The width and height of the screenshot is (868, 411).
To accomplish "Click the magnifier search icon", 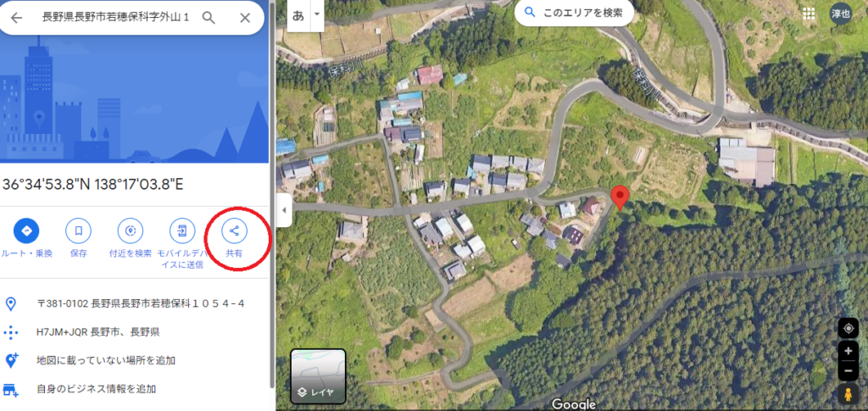I will 209,18.
